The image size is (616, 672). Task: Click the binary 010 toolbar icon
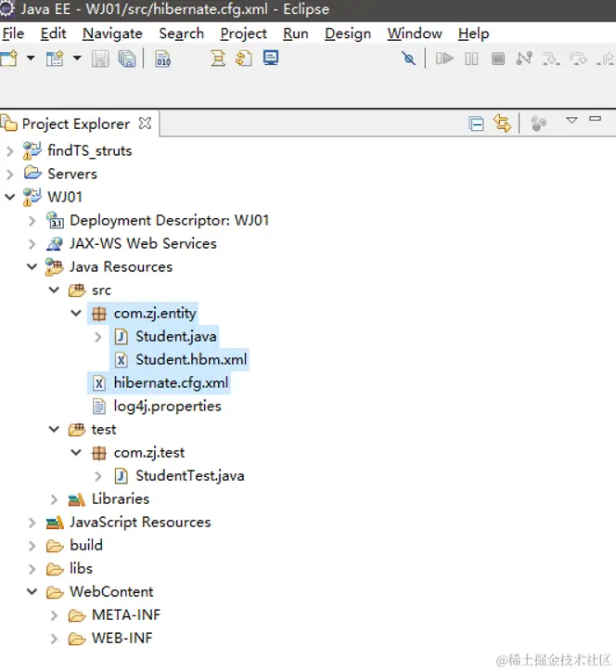pos(163,58)
